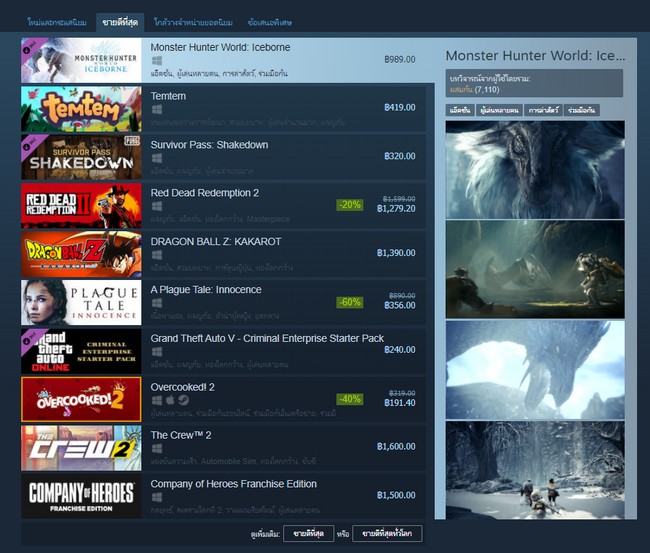Click the ฿1,600.00 price for The Crew 2
This screenshot has height=553, width=650.
(396, 446)
